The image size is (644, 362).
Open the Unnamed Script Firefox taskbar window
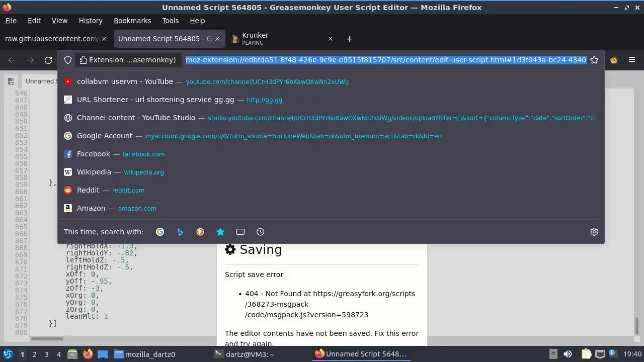361,354
